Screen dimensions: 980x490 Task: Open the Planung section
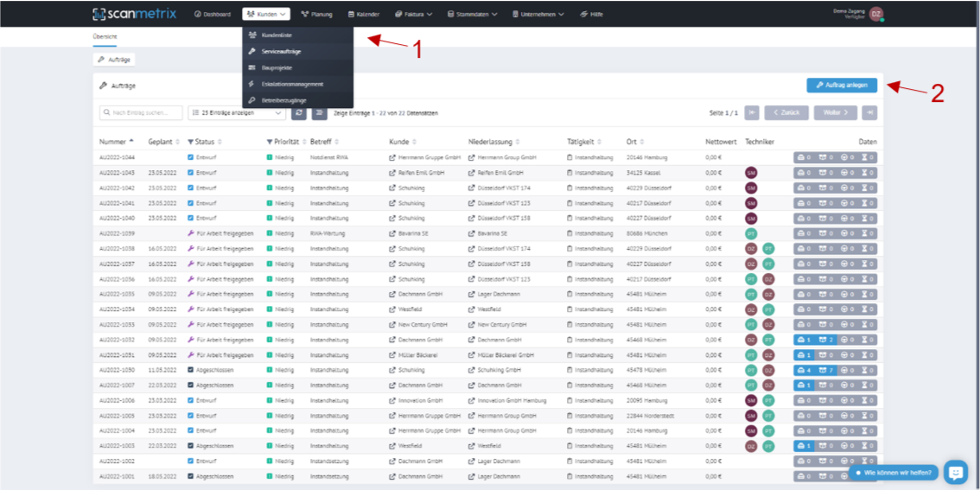click(316, 14)
